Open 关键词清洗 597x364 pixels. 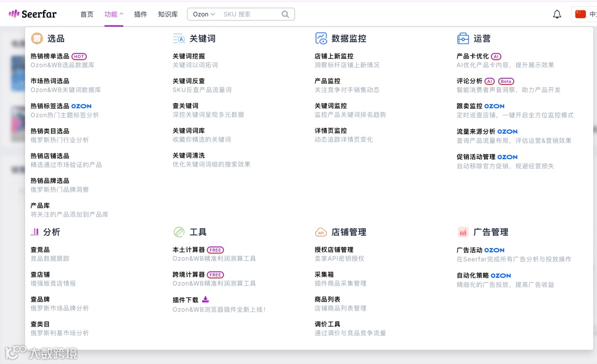tap(188, 156)
